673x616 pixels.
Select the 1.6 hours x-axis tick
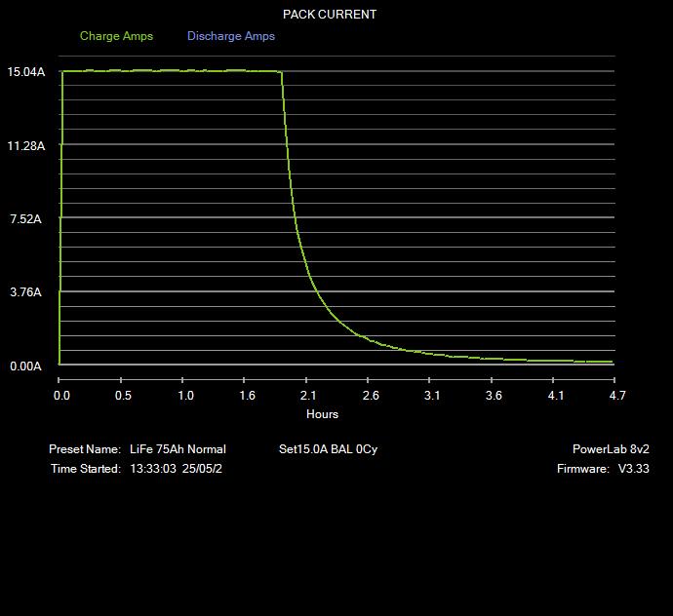[x=247, y=396]
